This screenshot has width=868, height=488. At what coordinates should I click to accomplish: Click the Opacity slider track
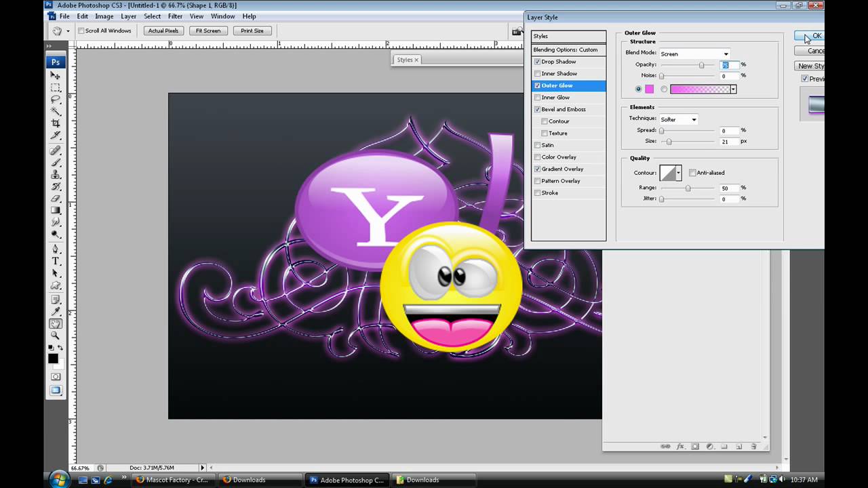[x=687, y=65]
